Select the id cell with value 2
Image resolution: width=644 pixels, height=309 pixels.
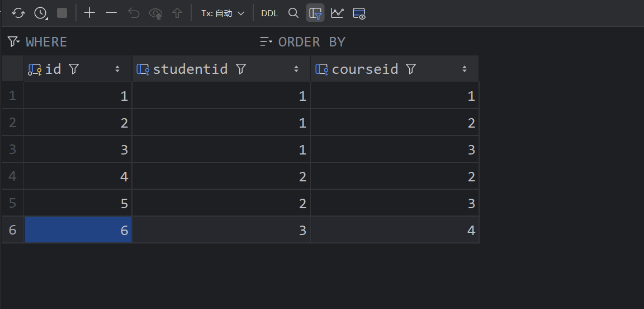(78, 122)
